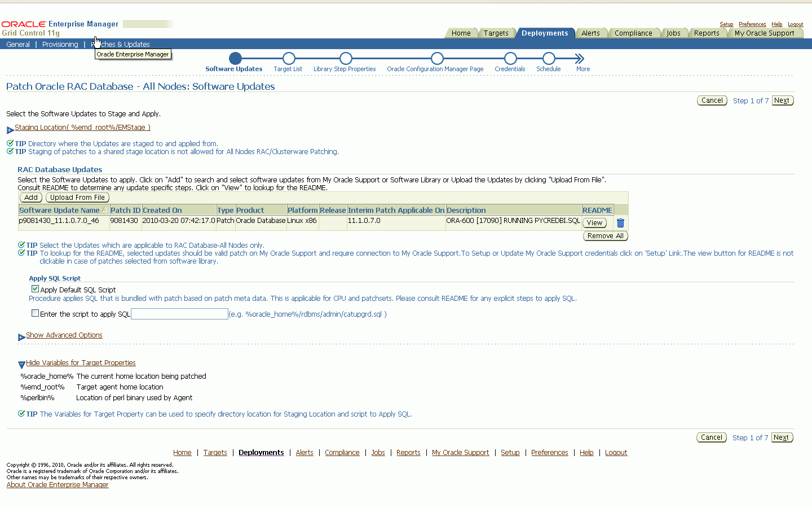This screenshot has width=812, height=508.
Task: Open footer Compliance link
Action: coord(342,453)
